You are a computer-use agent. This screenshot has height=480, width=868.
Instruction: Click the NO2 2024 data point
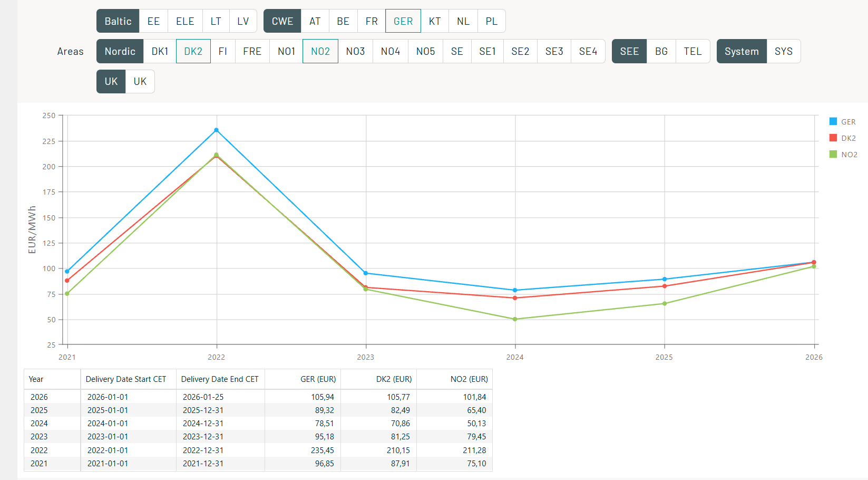(x=515, y=319)
